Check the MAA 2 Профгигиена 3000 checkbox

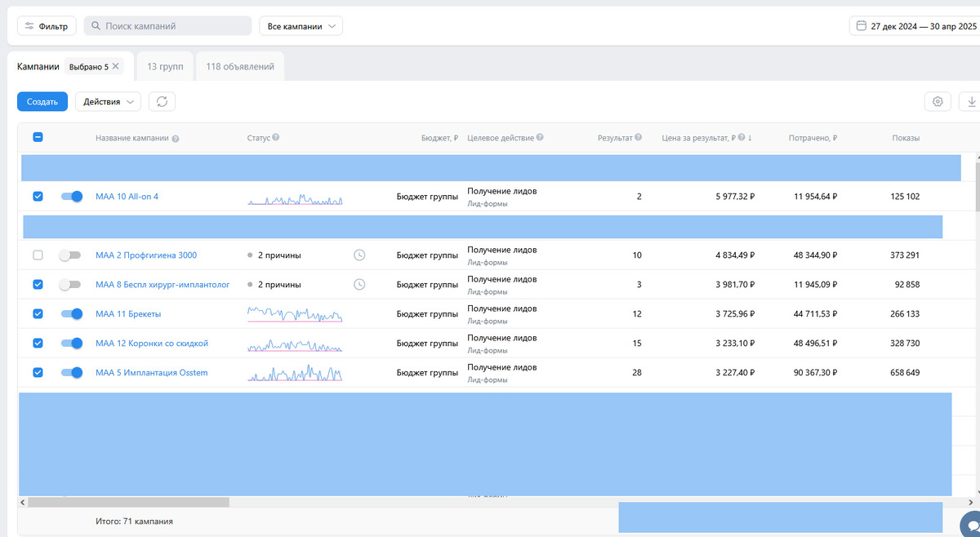pyautogui.click(x=38, y=255)
